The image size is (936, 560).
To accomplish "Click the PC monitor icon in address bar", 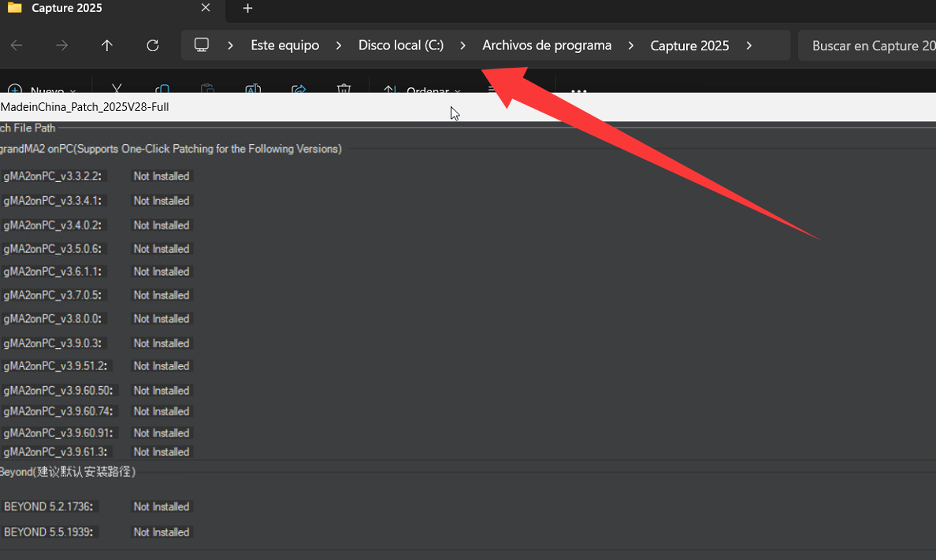I will point(202,45).
